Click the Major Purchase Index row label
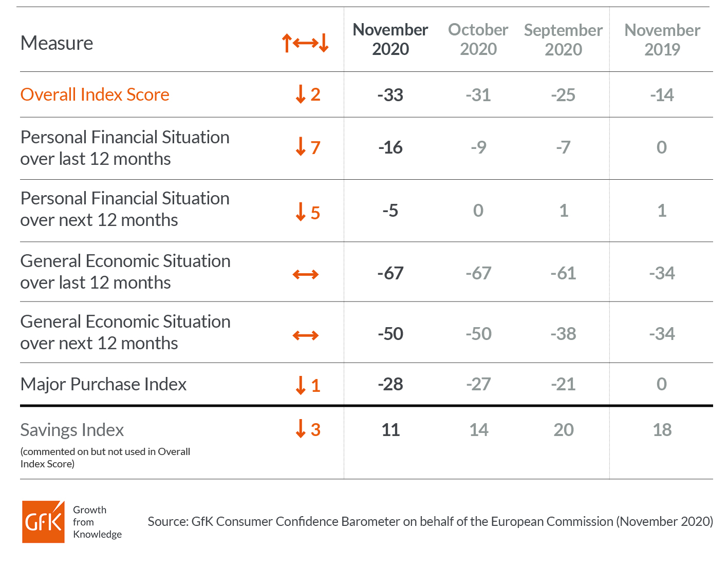 (x=103, y=384)
